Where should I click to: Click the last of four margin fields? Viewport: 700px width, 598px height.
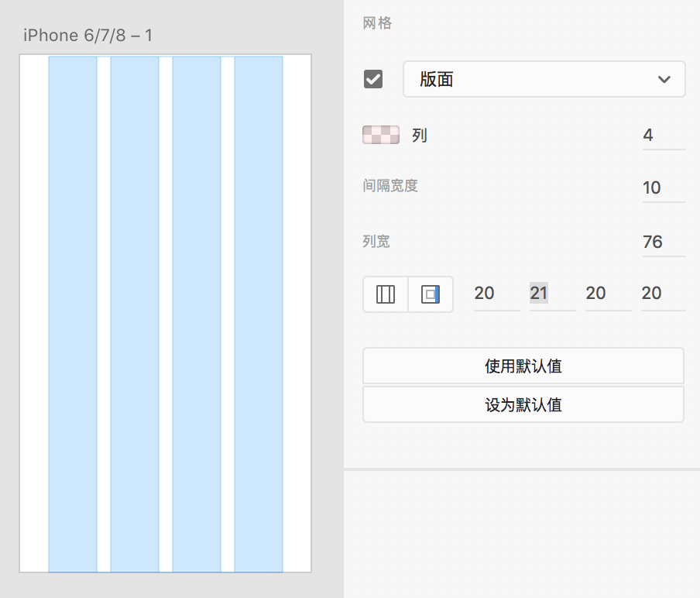click(x=662, y=293)
